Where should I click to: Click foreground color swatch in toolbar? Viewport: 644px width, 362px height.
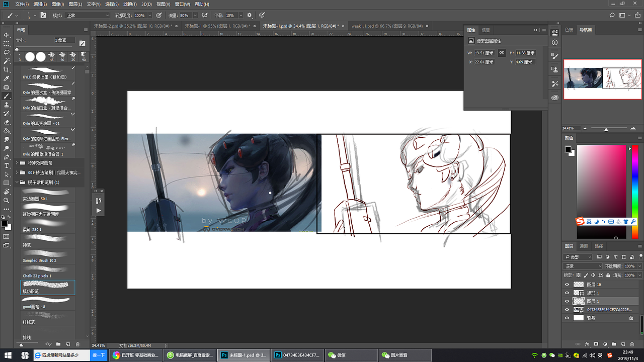pos(4,223)
